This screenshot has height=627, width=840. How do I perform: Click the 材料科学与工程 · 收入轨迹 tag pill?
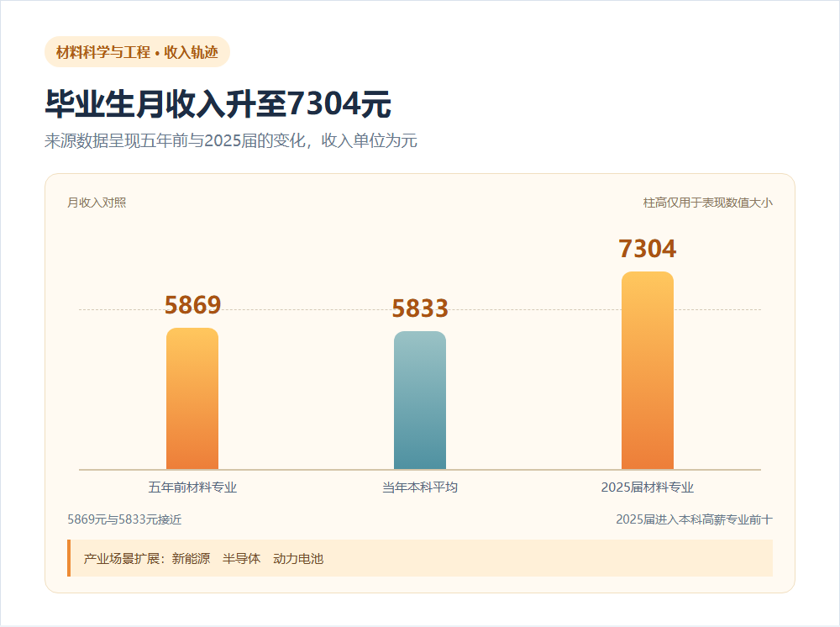137,52
